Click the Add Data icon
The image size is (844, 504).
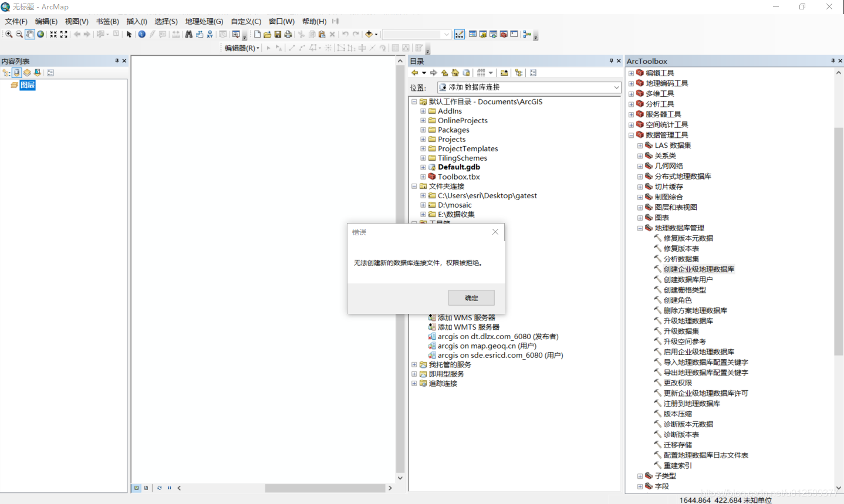point(369,35)
